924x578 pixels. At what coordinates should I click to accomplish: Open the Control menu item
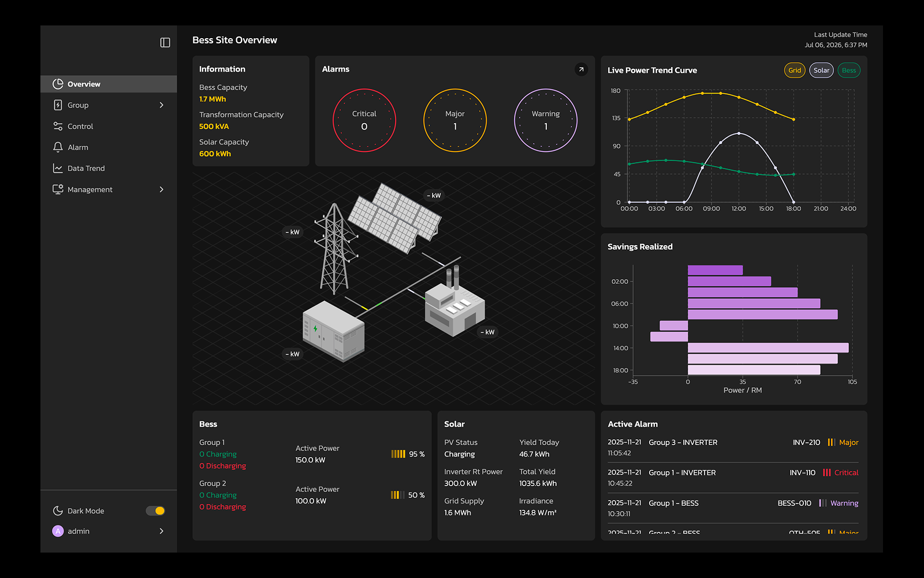click(x=109, y=126)
